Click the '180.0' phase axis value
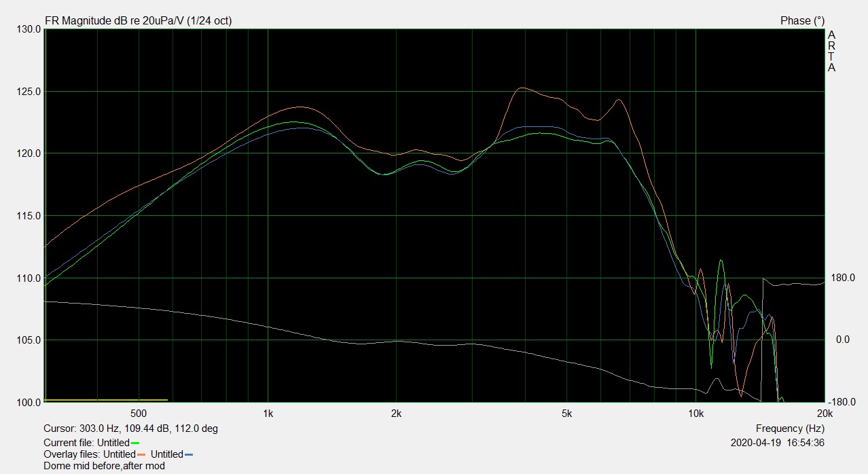Screen dimensions: 868x474 tap(843, 278)
